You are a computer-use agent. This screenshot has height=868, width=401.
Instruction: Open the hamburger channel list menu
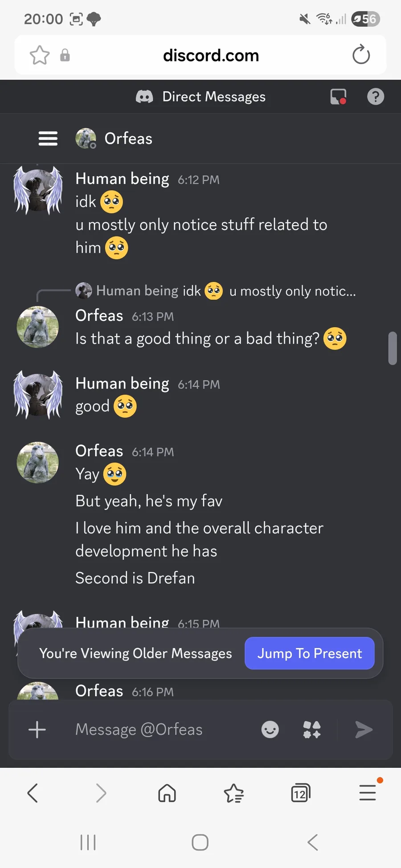click(48, 138)
